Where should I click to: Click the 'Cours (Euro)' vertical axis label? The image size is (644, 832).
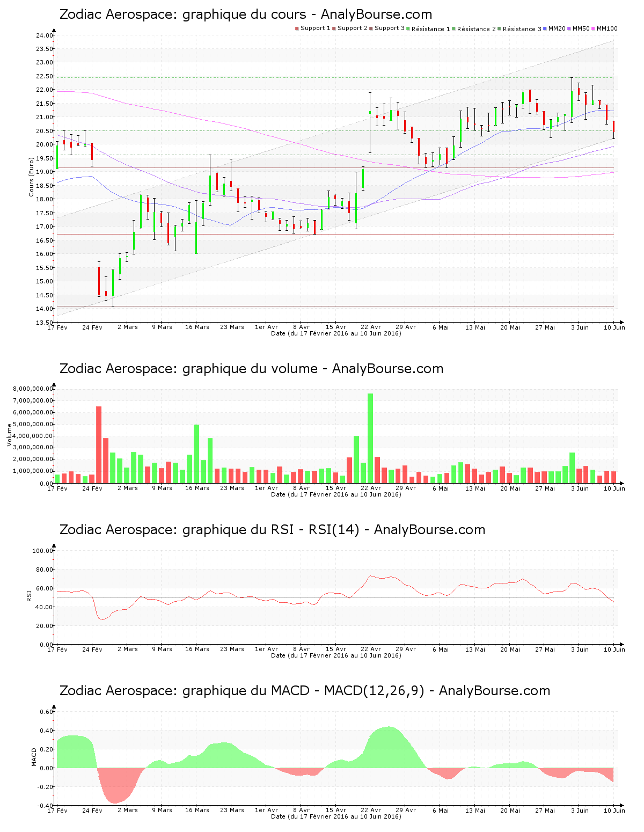[31, 176]
